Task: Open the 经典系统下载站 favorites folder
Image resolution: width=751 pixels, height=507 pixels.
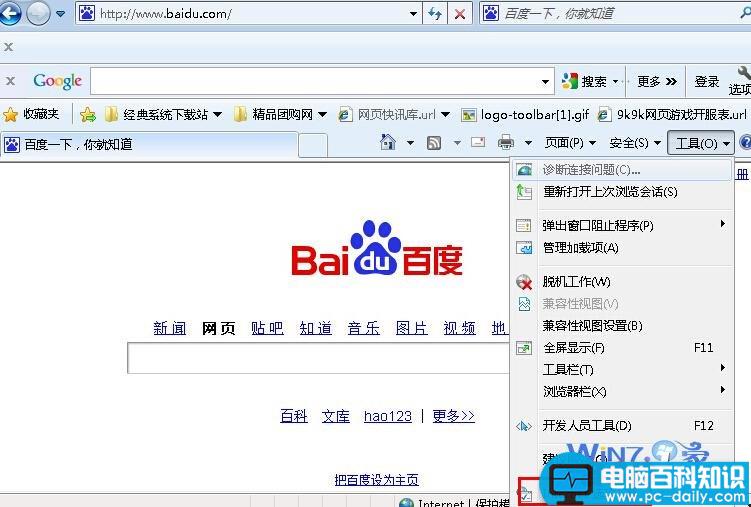Action: [163, 114]
